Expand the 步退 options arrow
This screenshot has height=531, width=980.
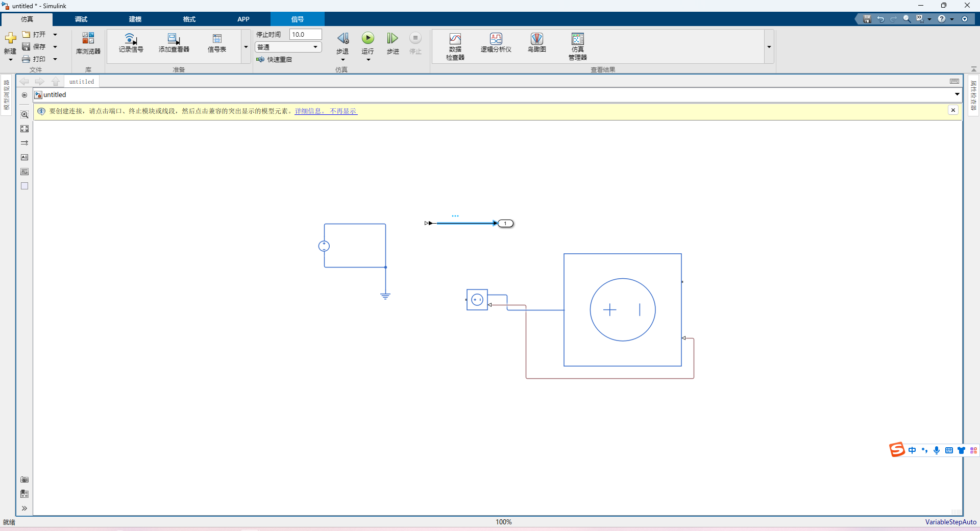coord(343,60)
